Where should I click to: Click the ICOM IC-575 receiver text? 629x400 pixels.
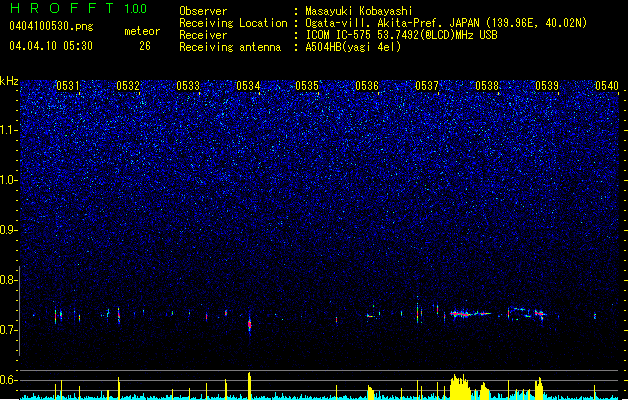click(401, 35)
